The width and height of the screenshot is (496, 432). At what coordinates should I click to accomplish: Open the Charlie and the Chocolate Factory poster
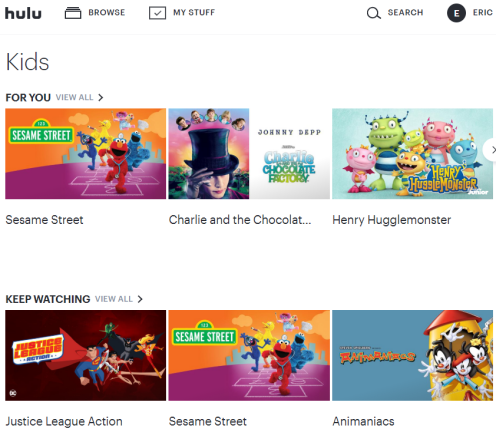249,154
